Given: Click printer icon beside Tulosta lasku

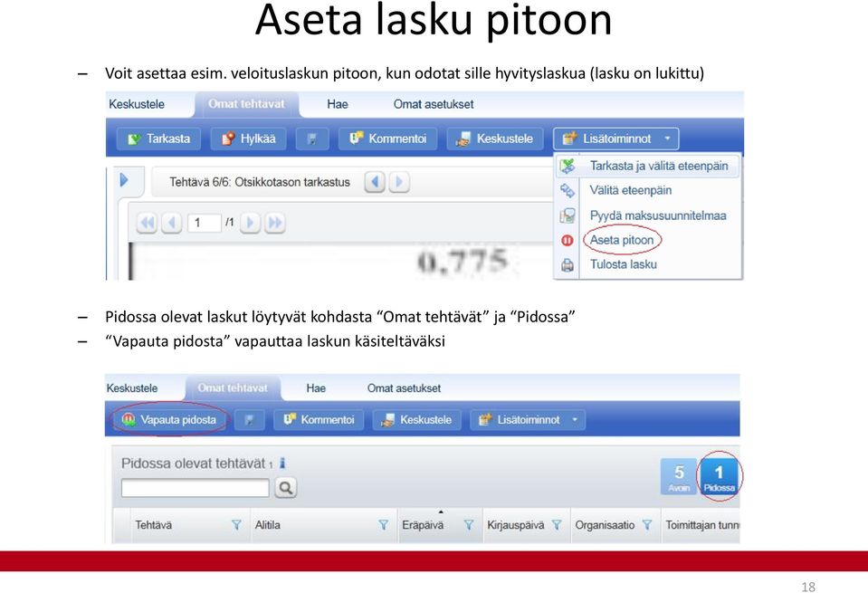Looking at the screenshot, I should coord(568,264).
